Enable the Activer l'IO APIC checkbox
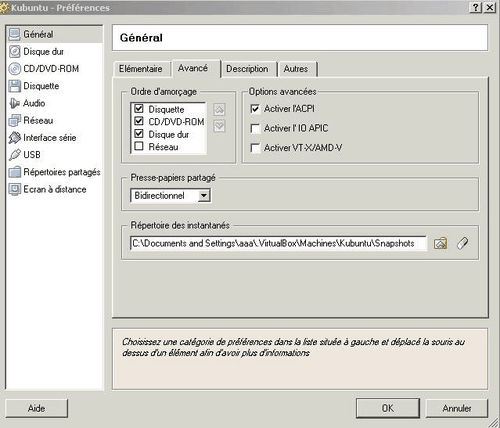 point(255,128)
